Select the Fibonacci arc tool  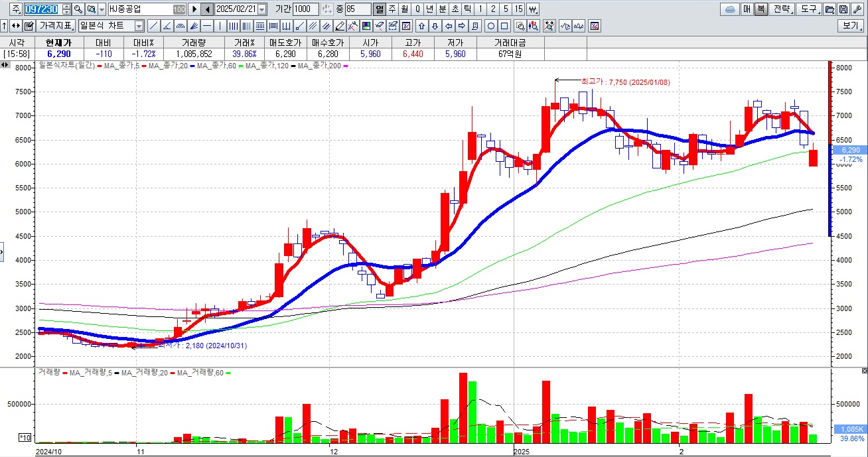(x=180, y=26)
